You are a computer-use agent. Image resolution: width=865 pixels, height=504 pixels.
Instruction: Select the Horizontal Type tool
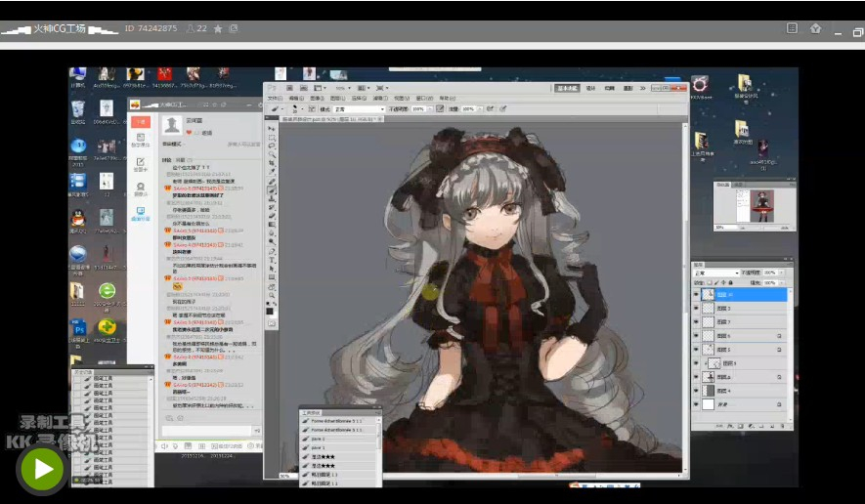point(271,260)
